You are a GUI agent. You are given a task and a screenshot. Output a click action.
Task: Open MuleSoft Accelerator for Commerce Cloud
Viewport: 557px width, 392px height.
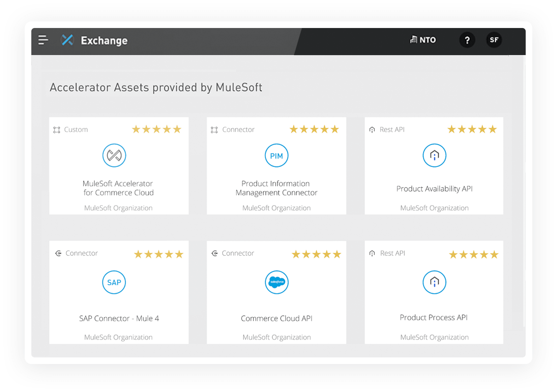click(x=118, y=188)
